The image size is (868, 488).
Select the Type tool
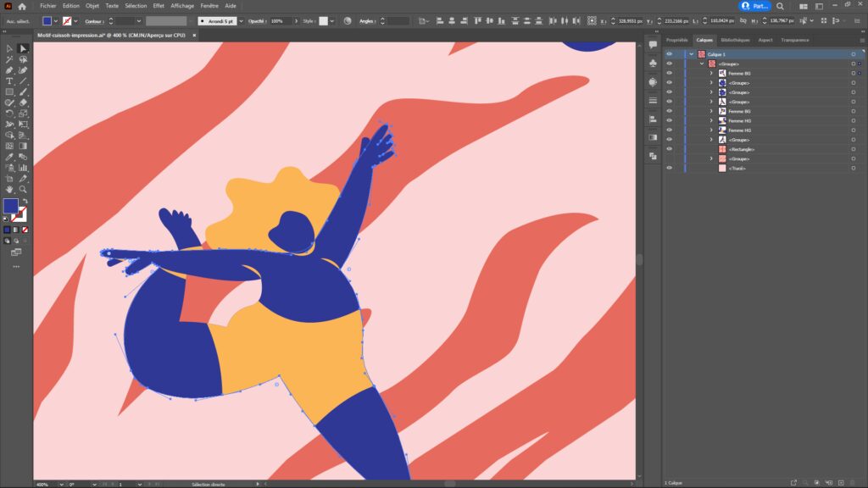click(9, 80)
